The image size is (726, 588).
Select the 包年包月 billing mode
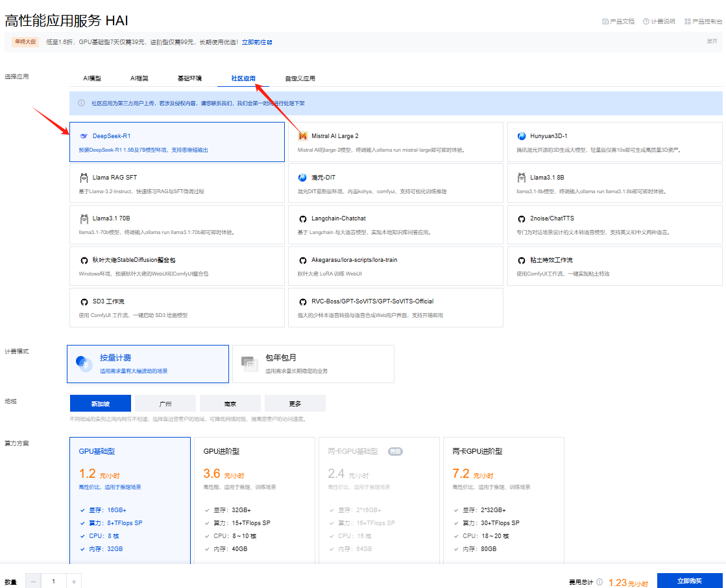(313, 364)
